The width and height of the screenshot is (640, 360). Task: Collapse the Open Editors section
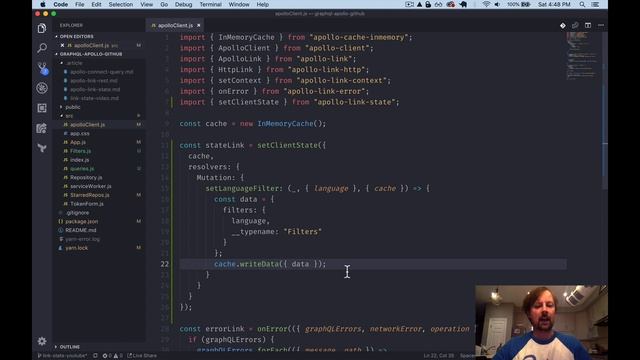76,36
